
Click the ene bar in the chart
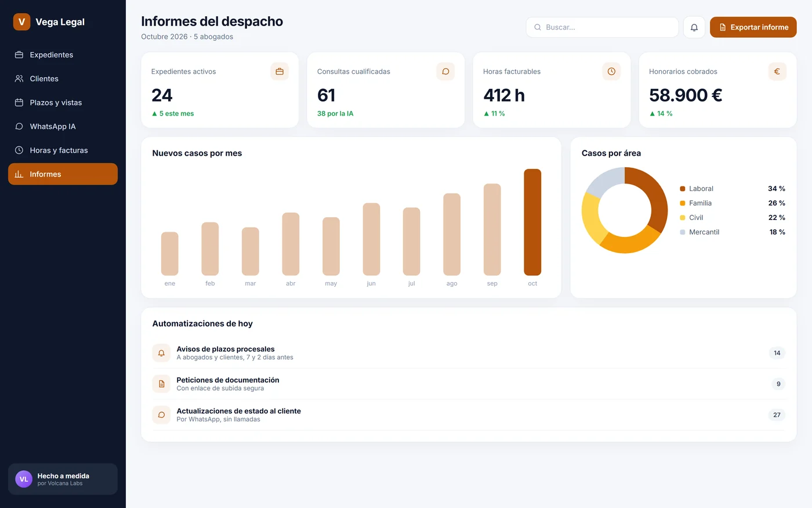pyautogui.click(x=169, y=254)
